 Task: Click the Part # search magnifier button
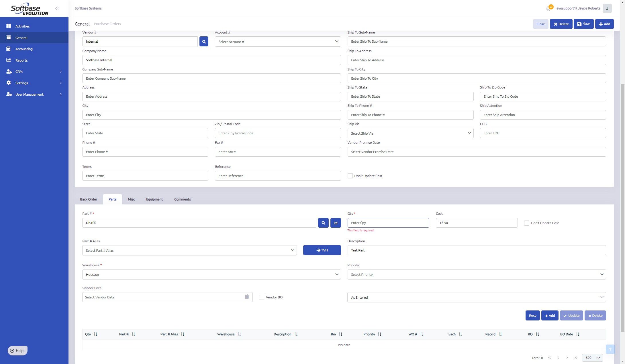(323, 223)
